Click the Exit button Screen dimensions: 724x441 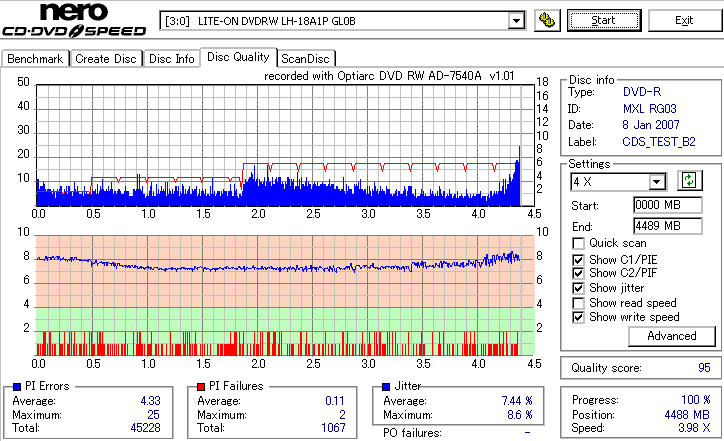pyautogui.click(x=684, y=20)
